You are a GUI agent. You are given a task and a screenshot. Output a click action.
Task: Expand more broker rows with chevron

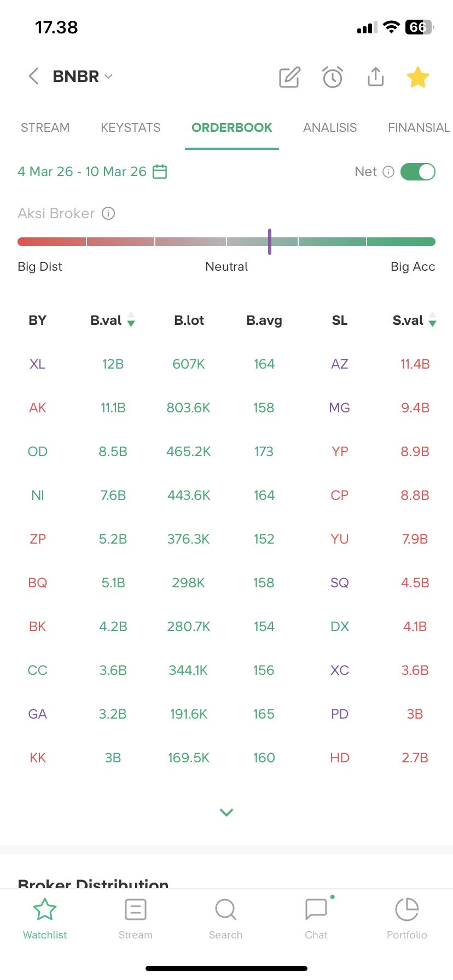(x=226, y=813)
